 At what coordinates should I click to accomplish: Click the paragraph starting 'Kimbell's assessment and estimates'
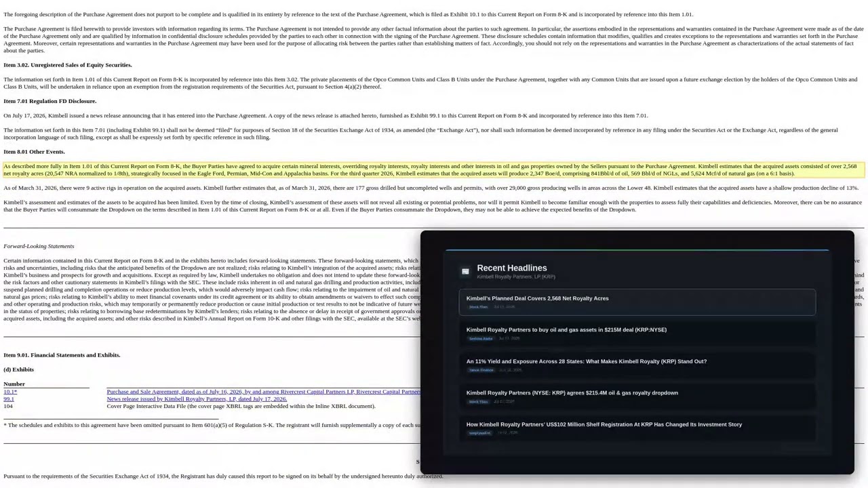tap(433, 206)
